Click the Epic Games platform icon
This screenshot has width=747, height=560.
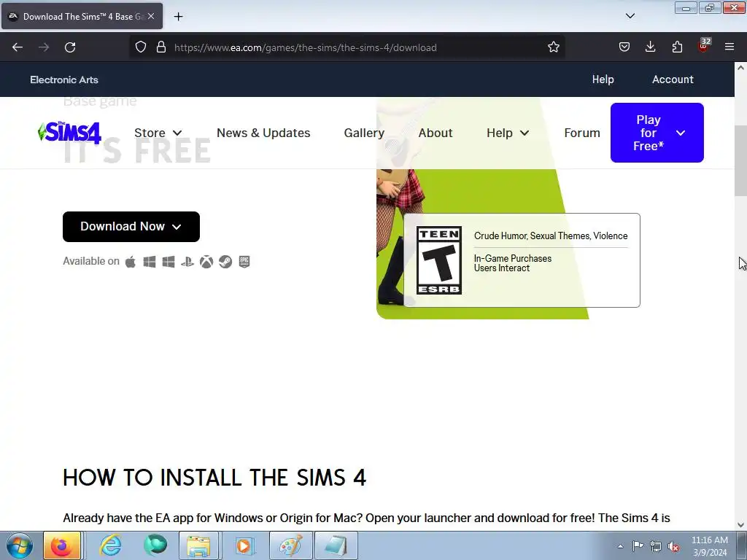point(244,262)
